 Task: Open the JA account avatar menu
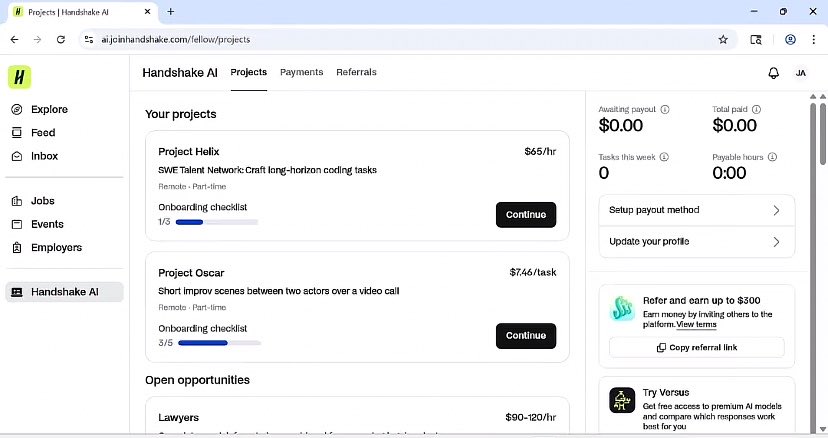[x=801, y=73]
